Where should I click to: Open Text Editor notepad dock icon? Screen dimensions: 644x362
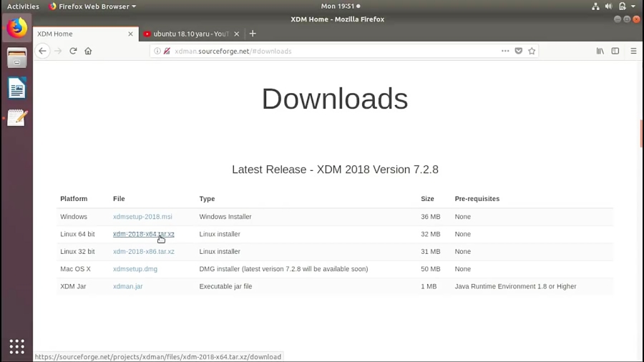17,118
